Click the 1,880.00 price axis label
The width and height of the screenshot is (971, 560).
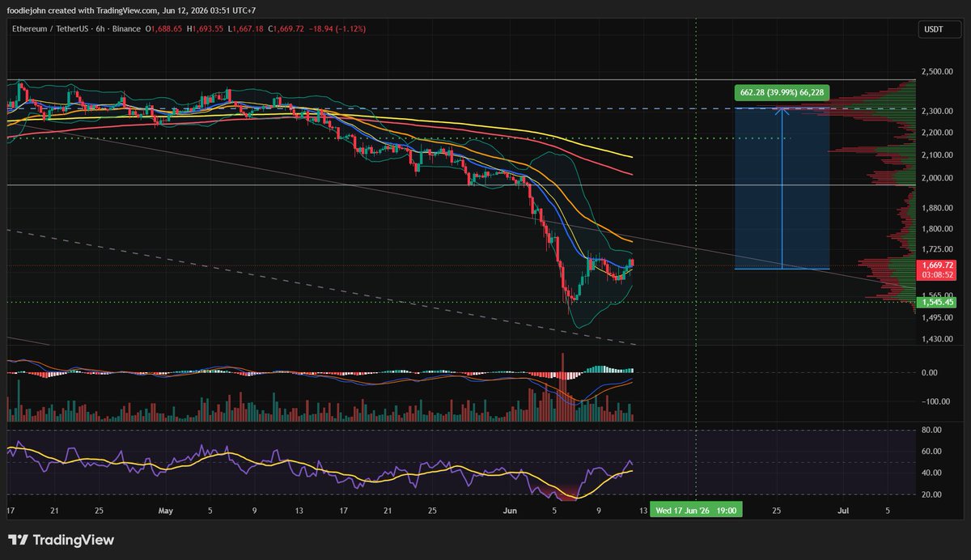(x=935, y=208)
